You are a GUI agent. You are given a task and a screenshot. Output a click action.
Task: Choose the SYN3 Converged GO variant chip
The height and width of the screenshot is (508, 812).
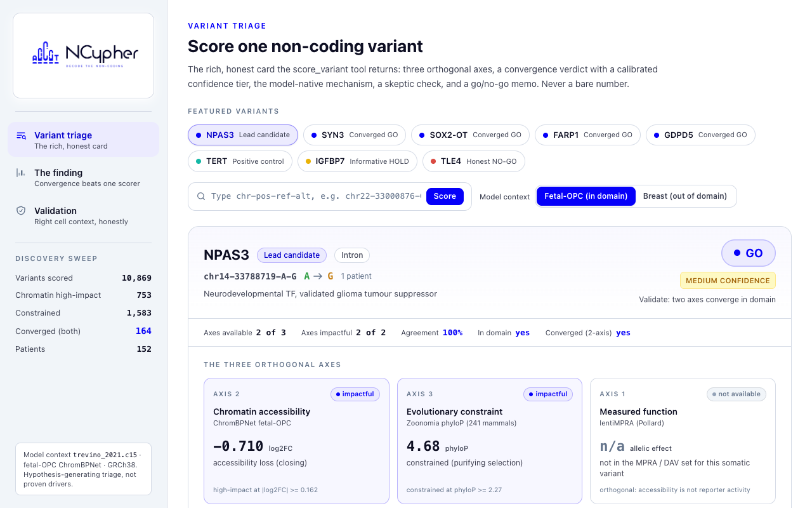[355, 135]
